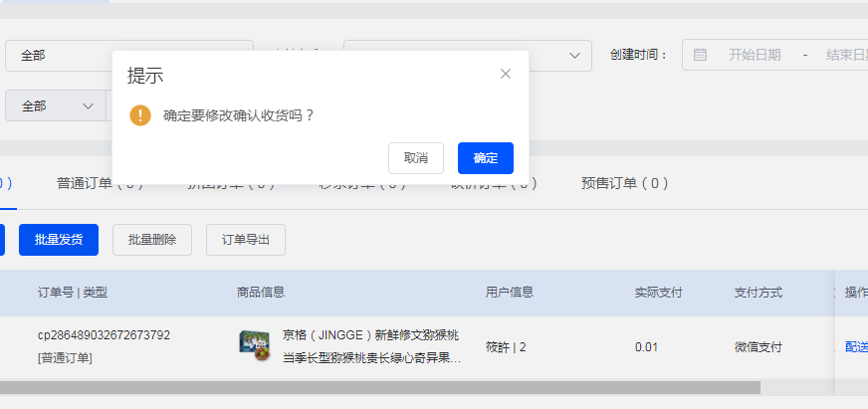Click the 创建时间 label
Viewport: 868px width, 409px height.
click(639, 55)
